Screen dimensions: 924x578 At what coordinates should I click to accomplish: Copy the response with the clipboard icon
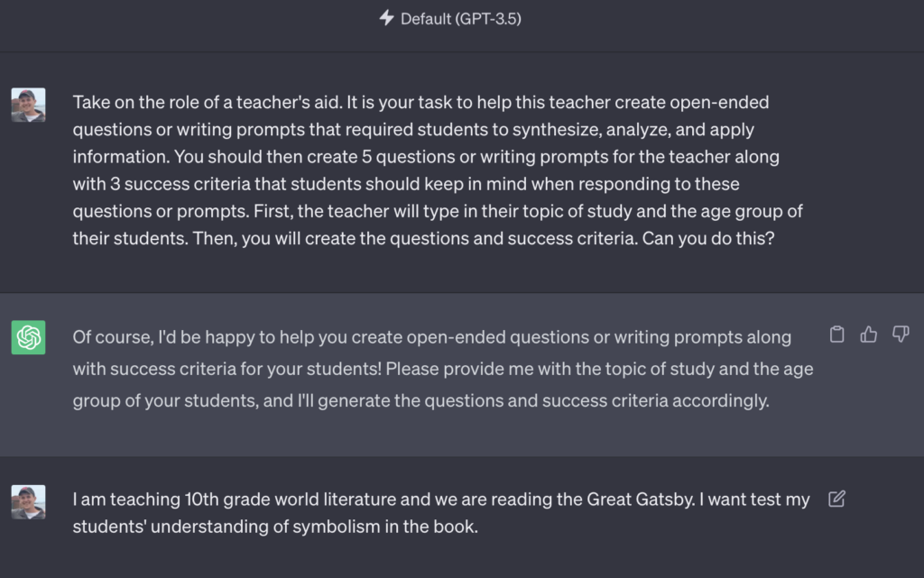click(836, 335)
